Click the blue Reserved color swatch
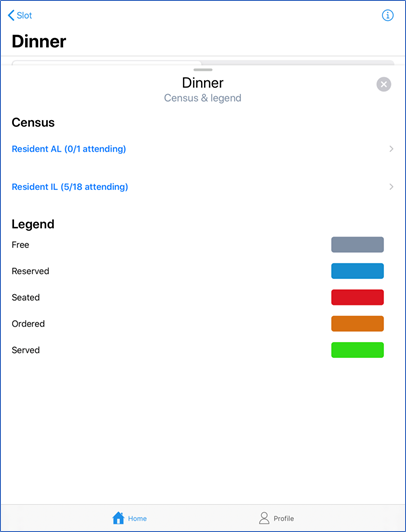The height and width of the screenshot is (532, 406). pos(357,271)
